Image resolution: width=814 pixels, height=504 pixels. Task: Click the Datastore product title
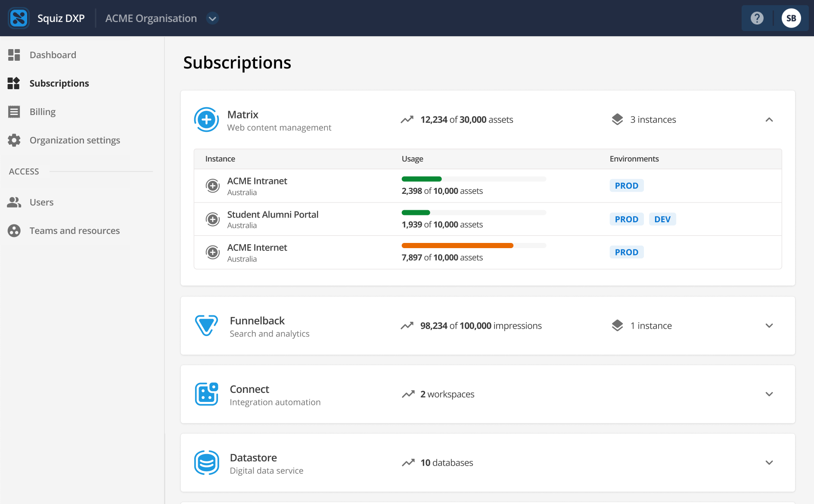[253, 457]
